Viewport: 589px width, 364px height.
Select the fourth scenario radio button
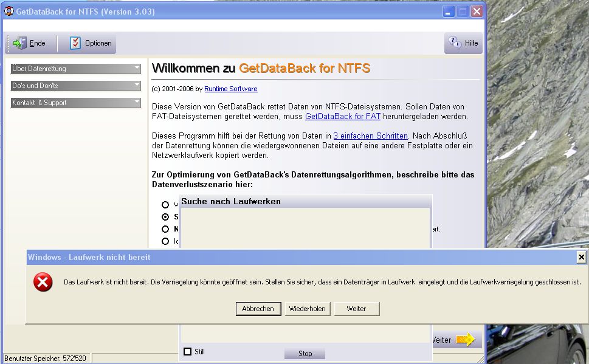coord(165,241)
